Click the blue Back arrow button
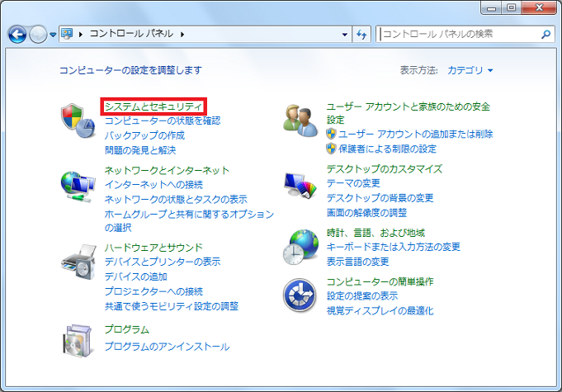 pyautogui.click(x=18, y=35)
